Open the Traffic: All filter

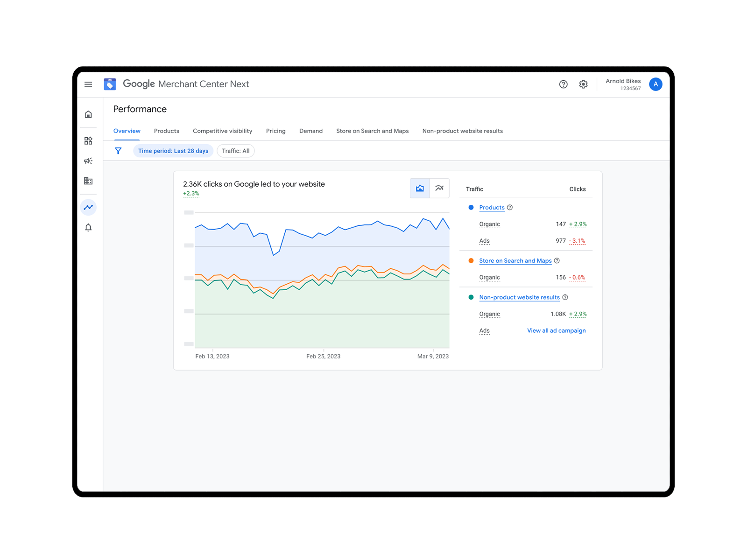coord(235,151)
